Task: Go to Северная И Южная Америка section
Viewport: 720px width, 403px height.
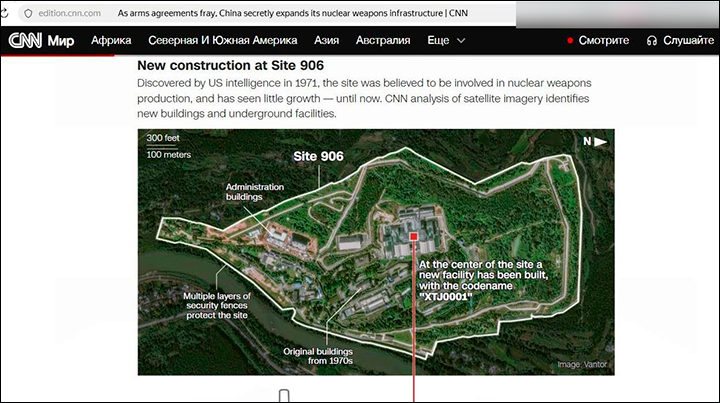Action: click(x=222, y=41)
